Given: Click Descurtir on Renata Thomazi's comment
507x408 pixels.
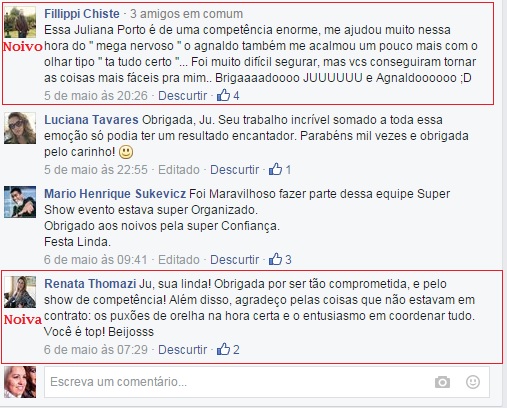Looking at the screenshot, I should point(182,349).
